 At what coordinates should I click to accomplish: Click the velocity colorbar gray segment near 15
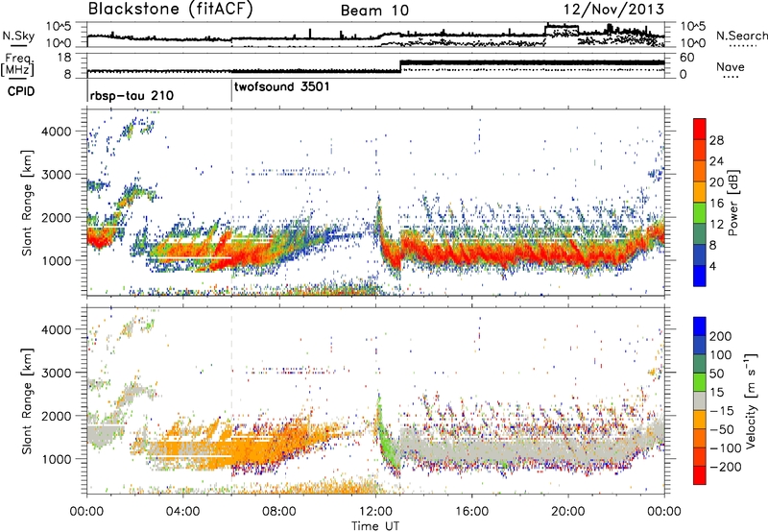[x=700, y=400]
